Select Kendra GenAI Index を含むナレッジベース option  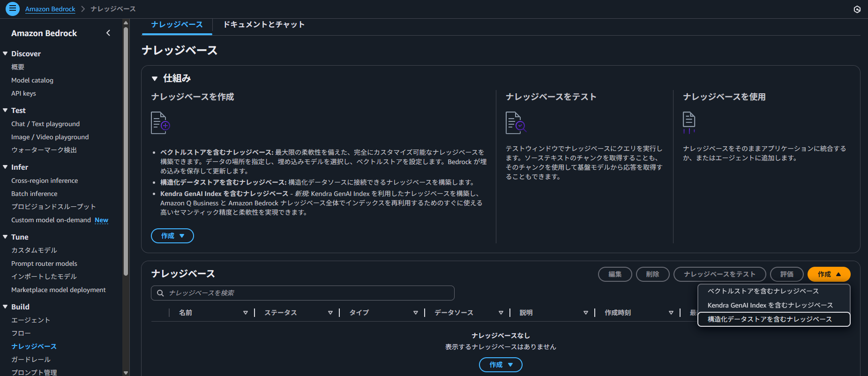[x=774, y=305]
